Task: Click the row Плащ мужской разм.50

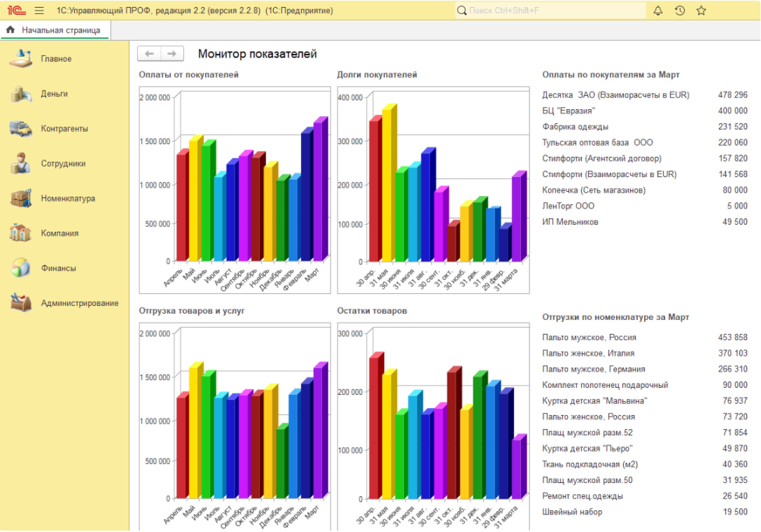Action: click(645, 480)
